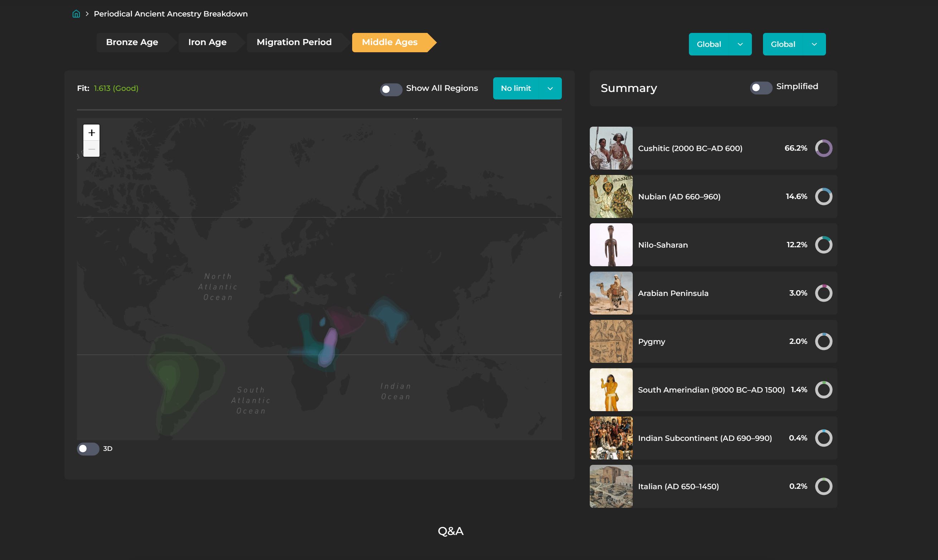The width and height of the screenshot is (938, 560).
Task: Click the 14.6% Nubian percentage
Action: [x=796, y=196]
